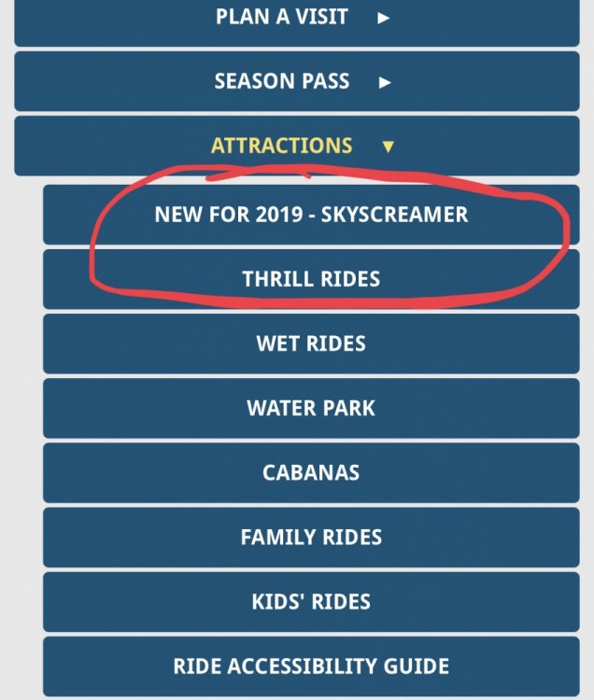Click the yellow ATTRACTIONS heading

[x=282, y=146]
